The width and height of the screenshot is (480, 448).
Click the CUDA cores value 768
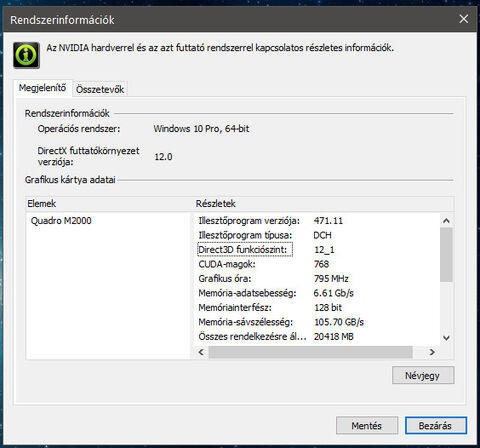322,264
